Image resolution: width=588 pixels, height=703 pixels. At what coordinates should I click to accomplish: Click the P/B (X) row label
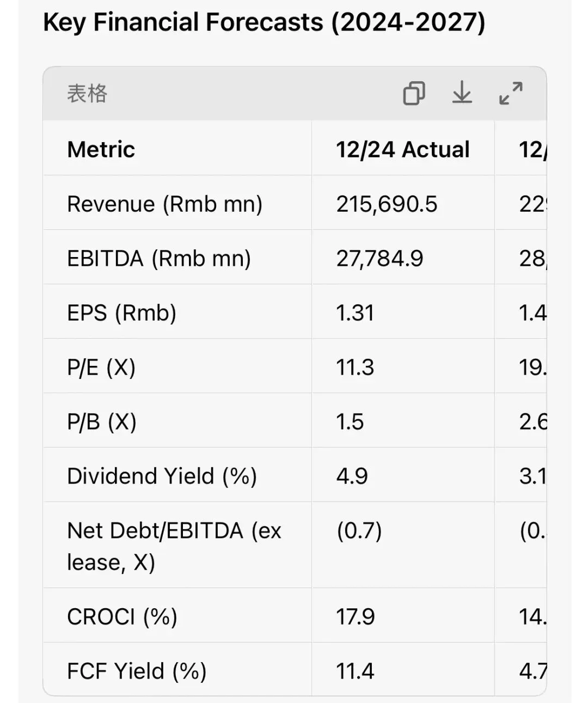(102, 422)
